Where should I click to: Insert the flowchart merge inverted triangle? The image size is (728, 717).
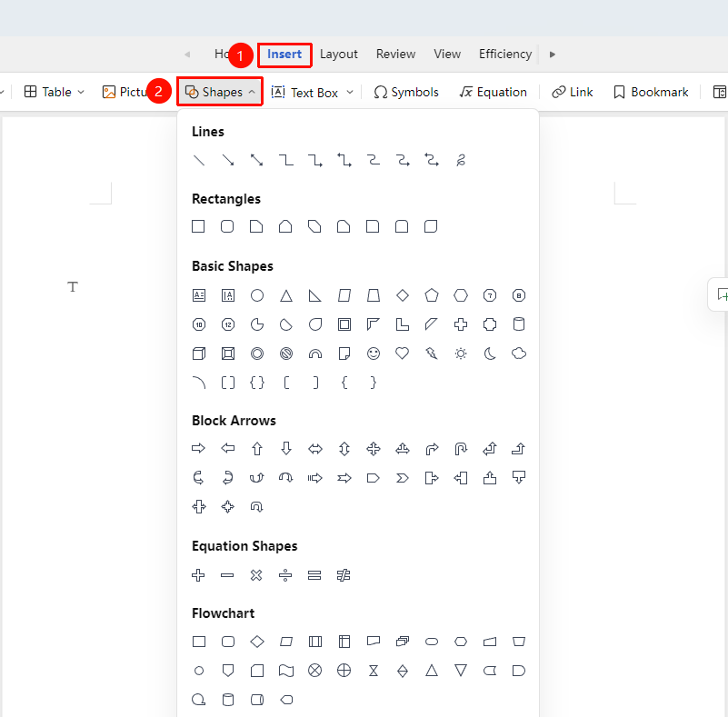click(x=461, y=671)
